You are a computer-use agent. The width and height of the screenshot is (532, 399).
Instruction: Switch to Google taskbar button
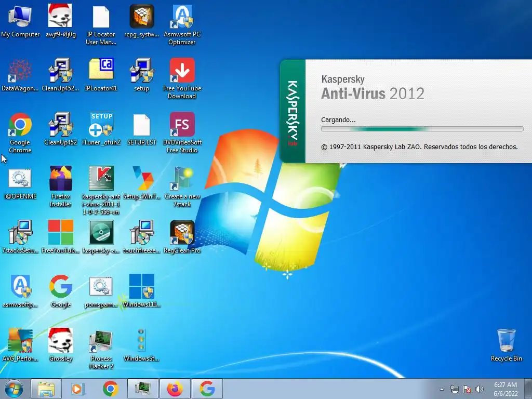(x=207, y=389)
